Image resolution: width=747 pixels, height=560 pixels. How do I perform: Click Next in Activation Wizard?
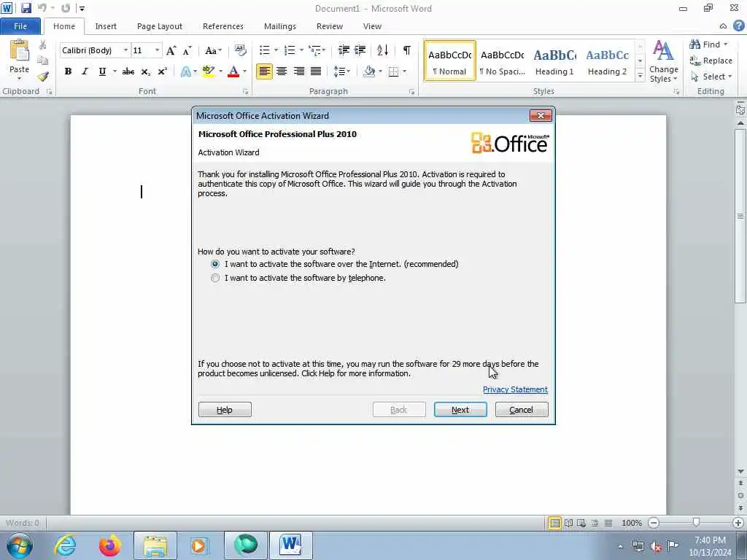(460, 410)
